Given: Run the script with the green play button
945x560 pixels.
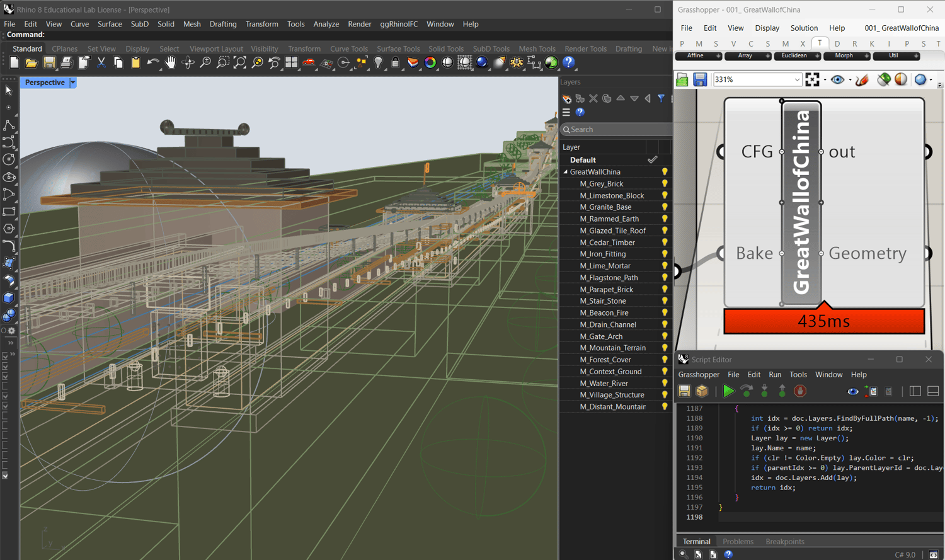Looking at the screenshot, I should 728,391.
